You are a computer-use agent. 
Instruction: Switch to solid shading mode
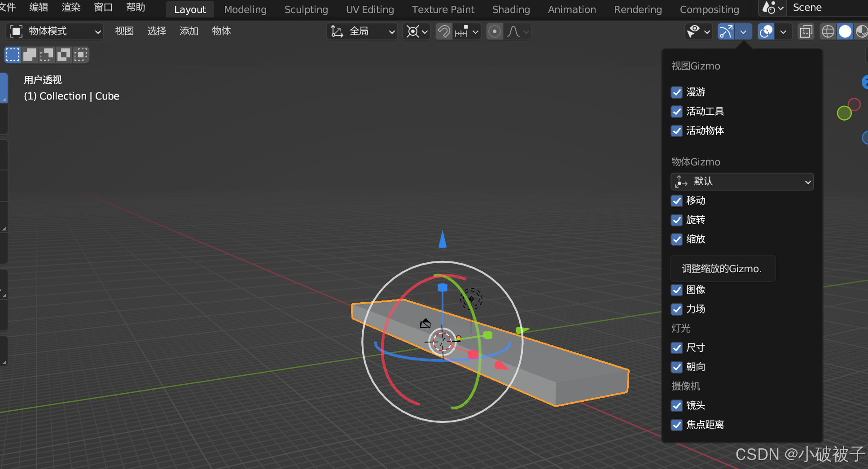pyautogui.click(x=845, y=31)
